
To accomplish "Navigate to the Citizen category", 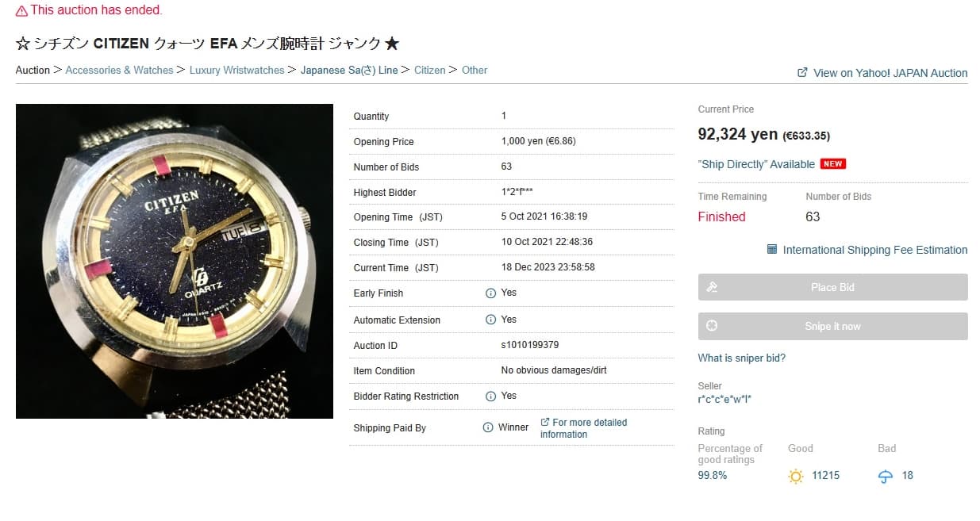I will pos(429,71).
